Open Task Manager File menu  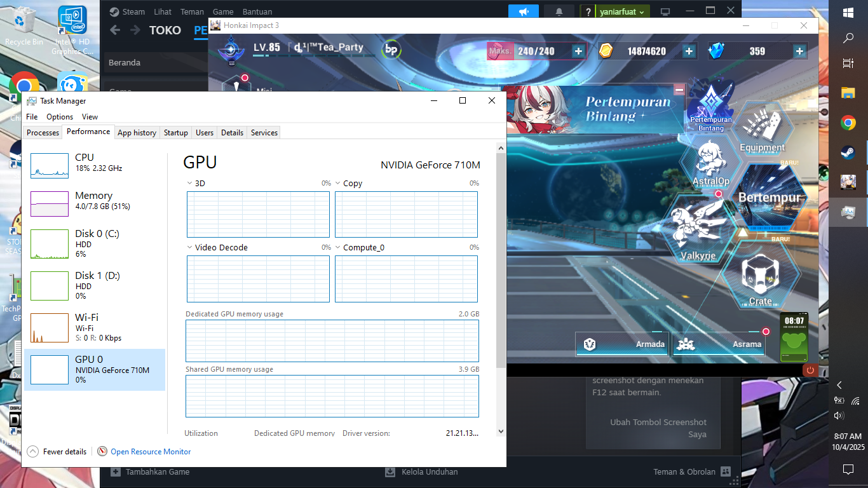[x=32, y=116]
